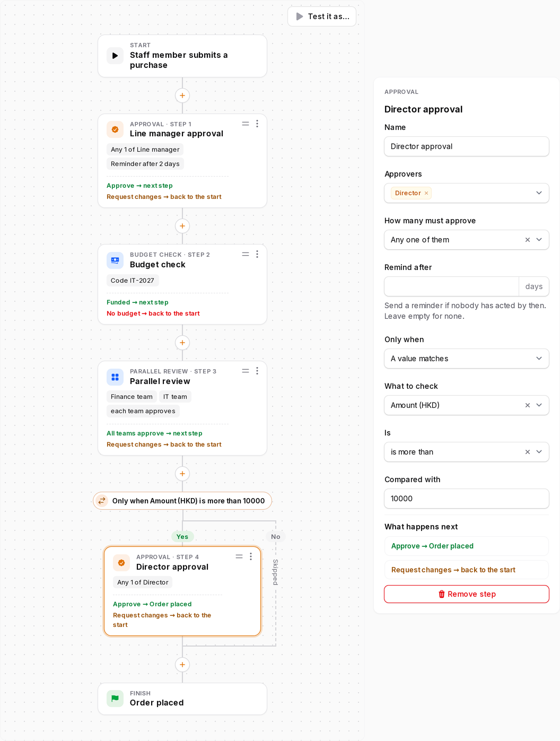Viewport: 560px width, 741px height.
Task: Click the 'Skipped' label on No branch
Action: click(x=275, y=572)
